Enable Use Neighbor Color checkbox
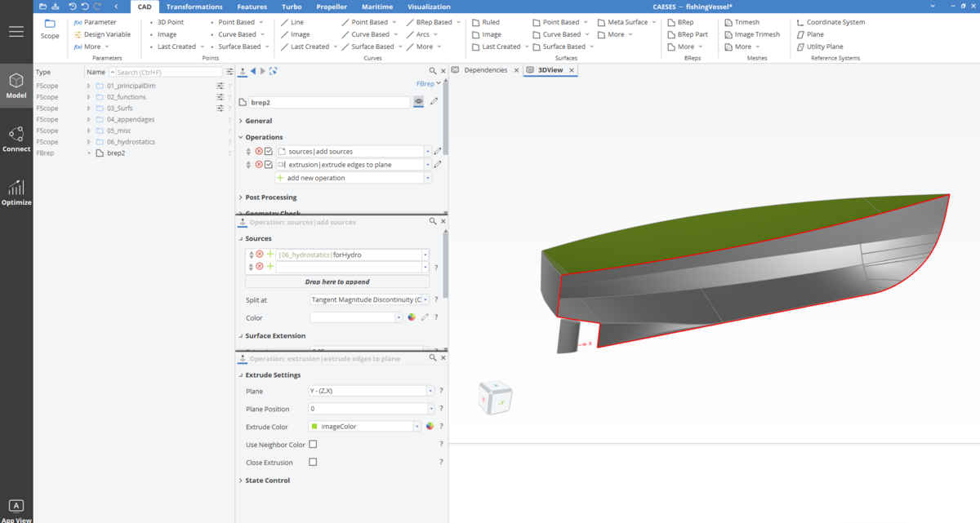 click(x=313, y=444)
